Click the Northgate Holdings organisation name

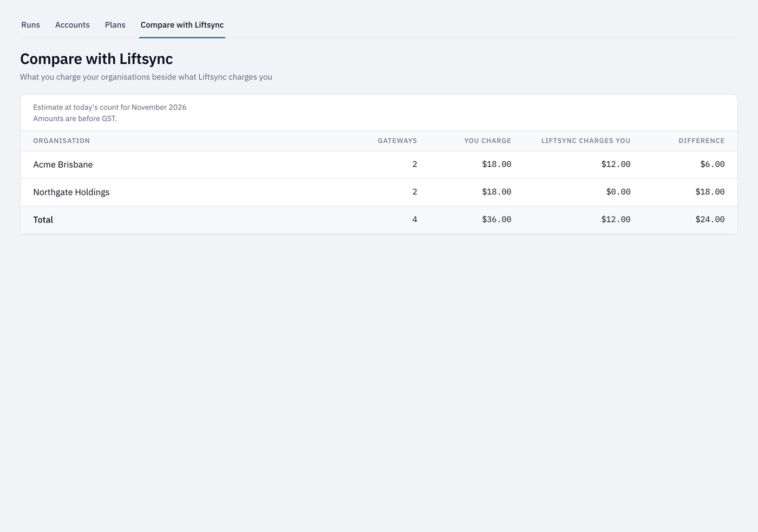point(71,192)
